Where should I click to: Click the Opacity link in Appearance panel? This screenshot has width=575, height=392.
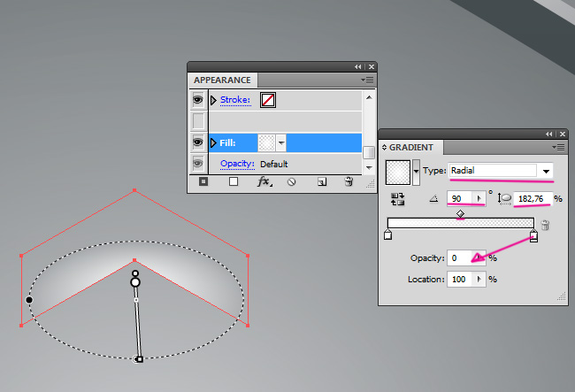237,164
